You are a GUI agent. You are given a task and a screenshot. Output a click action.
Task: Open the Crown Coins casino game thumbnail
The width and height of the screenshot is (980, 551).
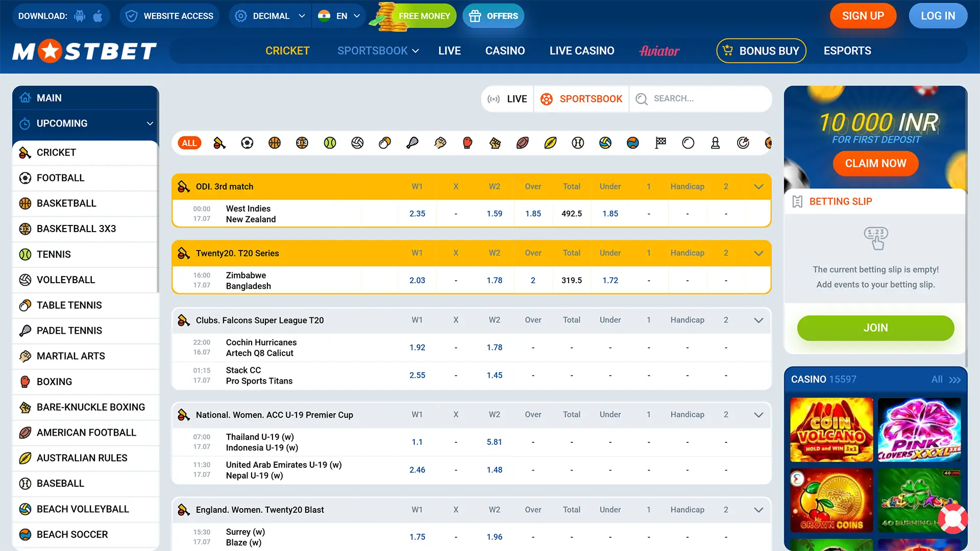click(x=831, y=500)
